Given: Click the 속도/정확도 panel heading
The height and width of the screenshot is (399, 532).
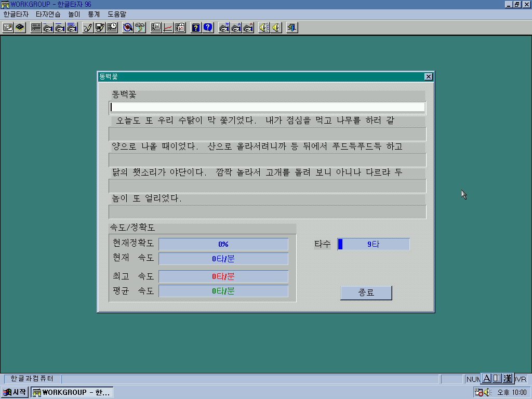Looking at the screenshot, I should tap(132, 228).
